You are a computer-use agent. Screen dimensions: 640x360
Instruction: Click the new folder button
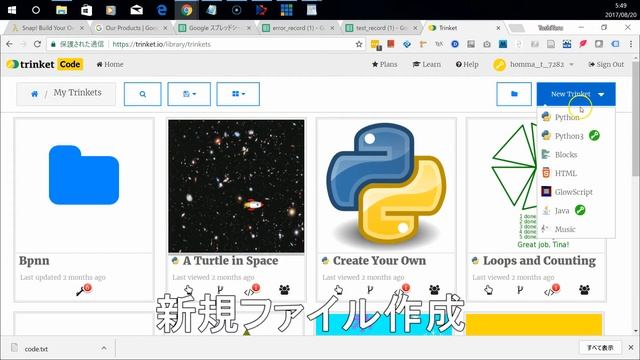[x=514, y=94]
